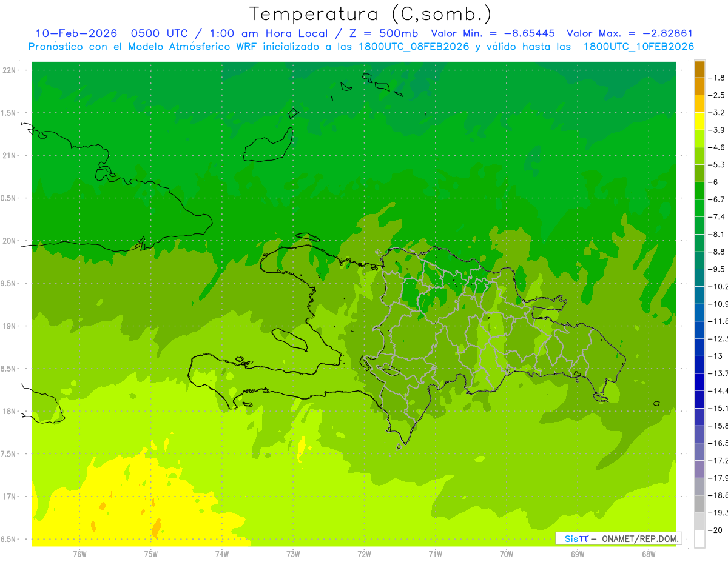Click the -8.8 colorbar label
Image resolution: width=728 pixels, height=562 pixels.
(x=716, y=252)
